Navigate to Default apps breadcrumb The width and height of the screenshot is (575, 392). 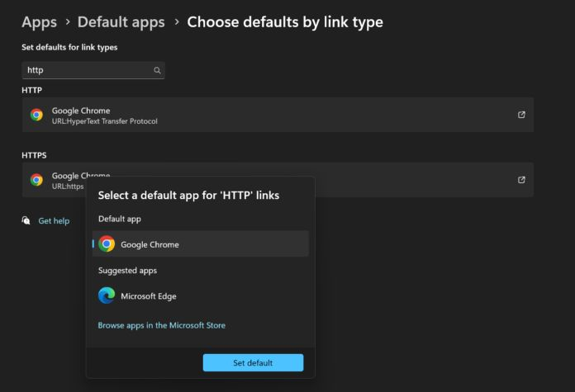point(121,22)
